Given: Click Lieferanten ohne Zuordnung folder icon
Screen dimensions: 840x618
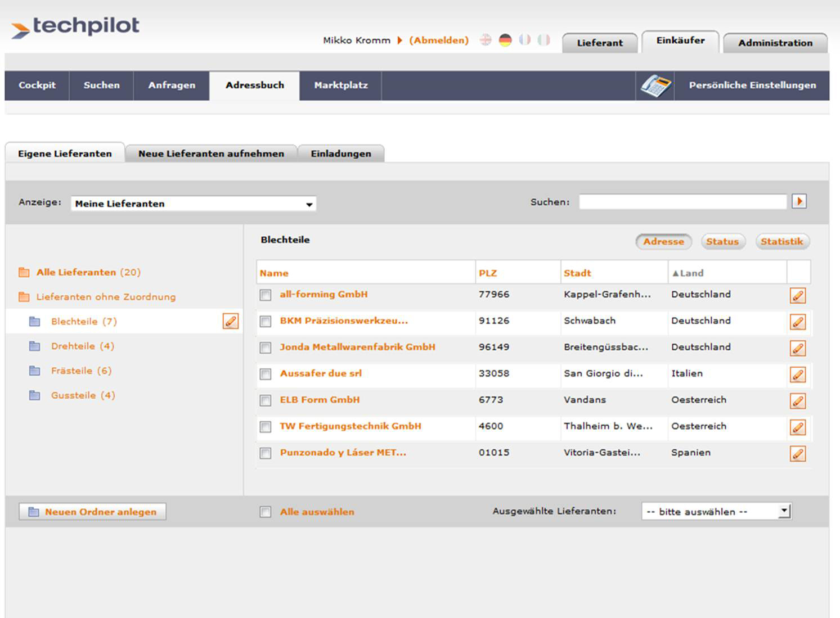Looking at the screenshot, I should [x=24, y=296].
